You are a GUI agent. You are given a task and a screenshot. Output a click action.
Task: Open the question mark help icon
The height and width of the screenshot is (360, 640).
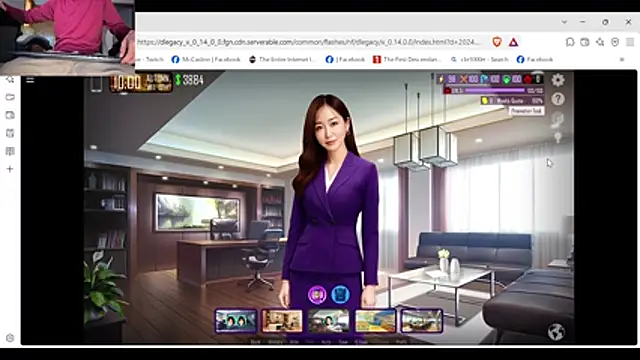click(x=558, y=99)
